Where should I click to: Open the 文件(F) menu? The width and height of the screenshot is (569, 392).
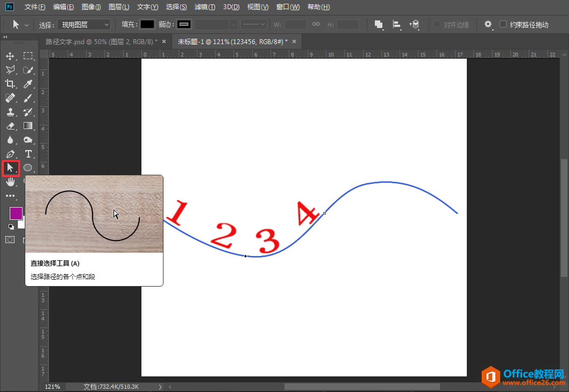tap(35, 7)
